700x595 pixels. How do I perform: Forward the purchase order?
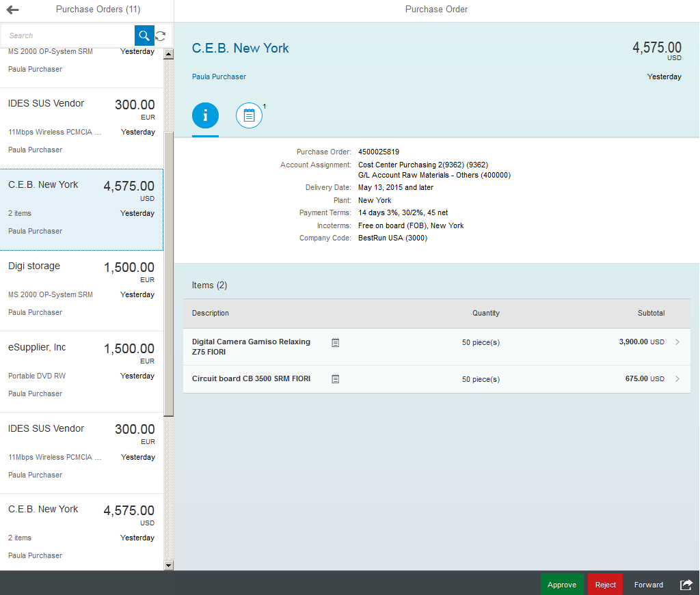pyautogui.click(x=648, y=585)
